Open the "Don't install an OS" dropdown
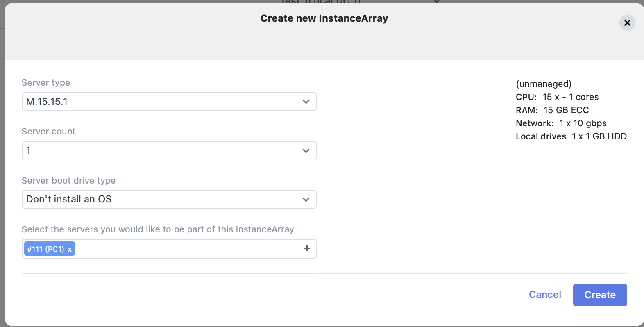644x327 pixels. (164, 200)
